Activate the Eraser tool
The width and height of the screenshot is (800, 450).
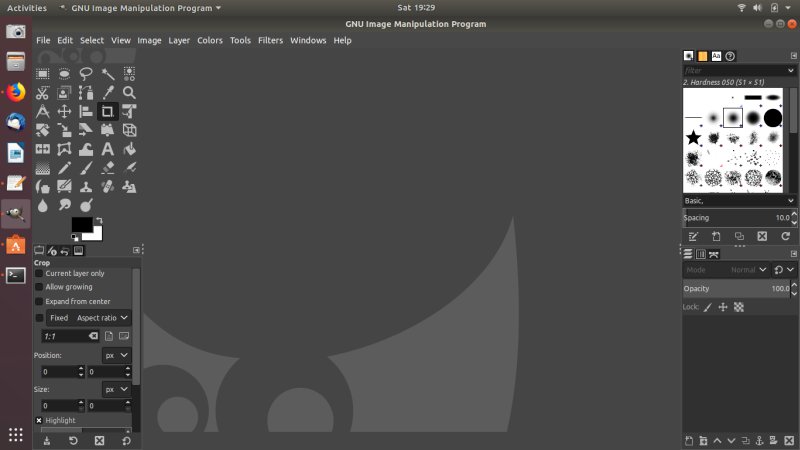(x=108, y=168)
